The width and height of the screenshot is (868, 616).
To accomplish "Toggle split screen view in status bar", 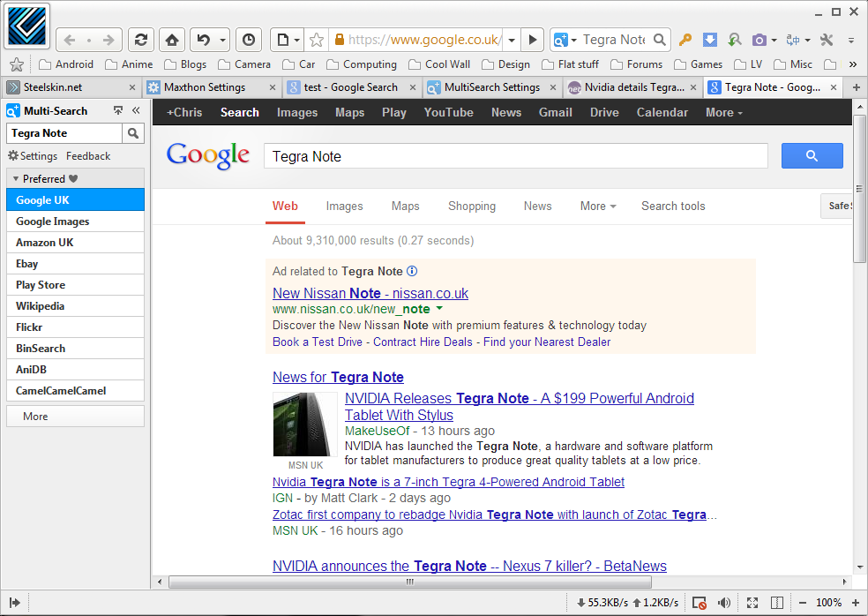I will (x=777, y=603).
